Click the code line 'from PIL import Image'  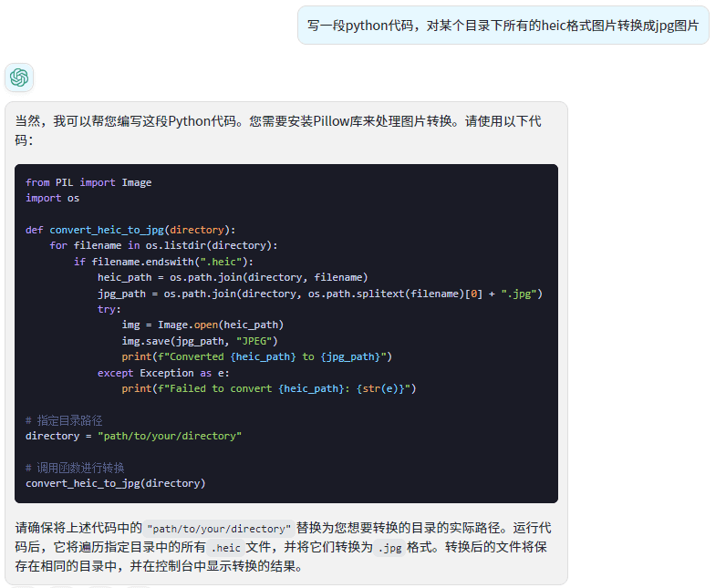(x=88, y=182)
